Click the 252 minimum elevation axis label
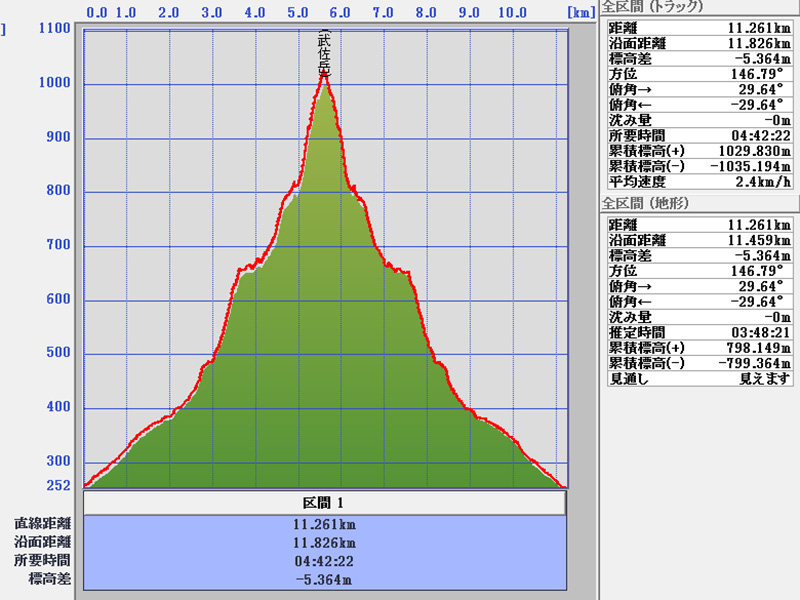The height and width of the screenshot is (600, 800). [58, 486]
